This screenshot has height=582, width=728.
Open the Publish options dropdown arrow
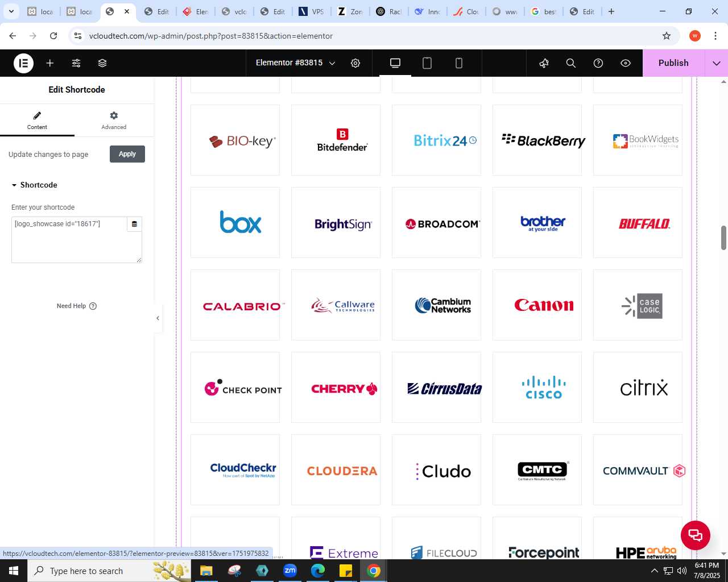click(717, 63)
